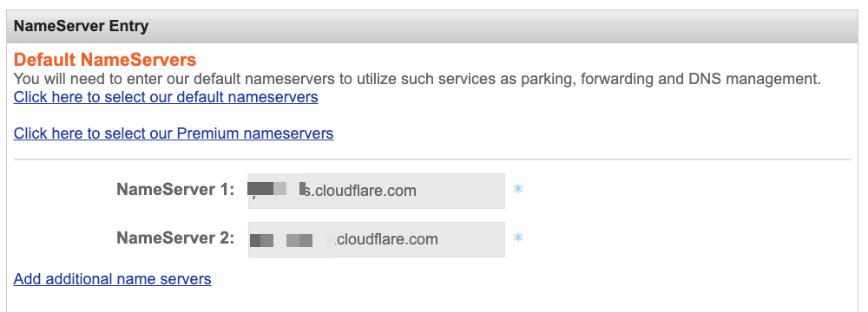Click the orange Default NameServers heading
Image resolution: width=868 pixels, height=312 pixels.
pyautogui.click(x=105, y=60)
